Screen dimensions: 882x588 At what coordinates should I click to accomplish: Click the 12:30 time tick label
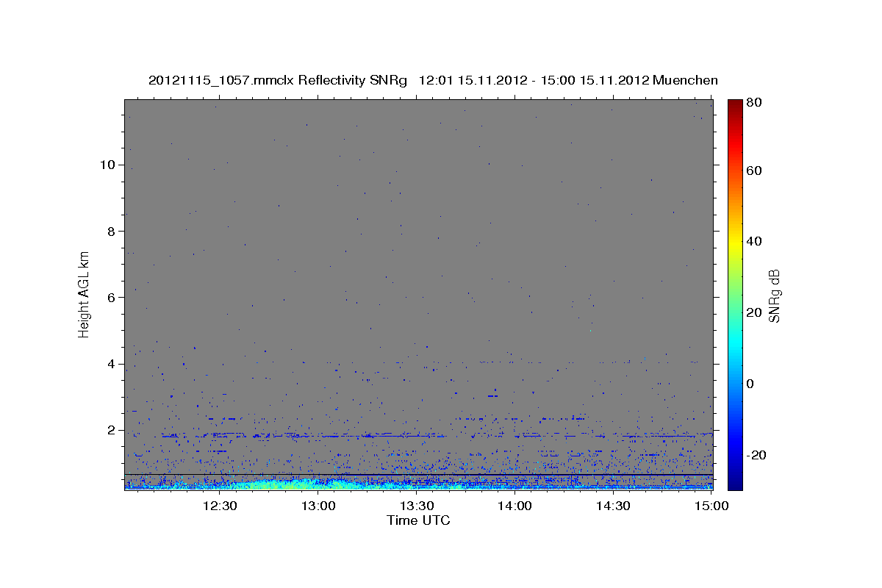coord(219,506)
